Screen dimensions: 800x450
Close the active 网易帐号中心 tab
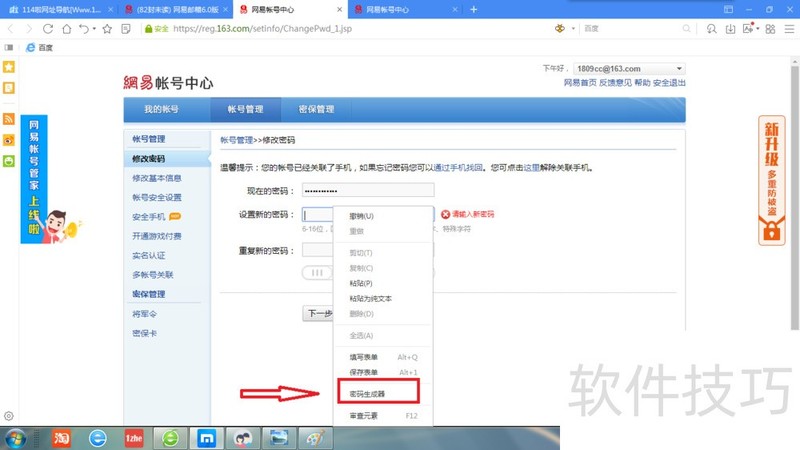[340, 10]
